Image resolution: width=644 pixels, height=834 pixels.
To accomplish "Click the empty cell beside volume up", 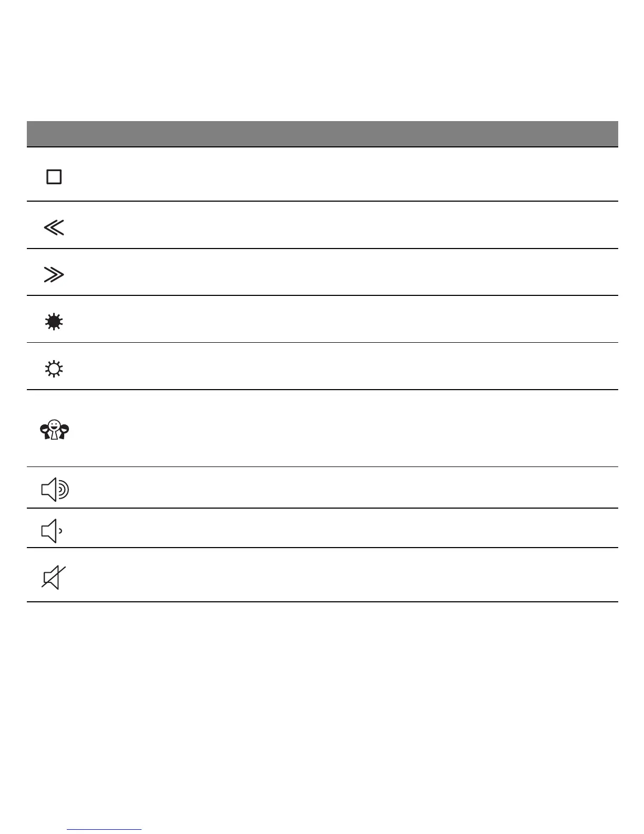I will (349, 488).
